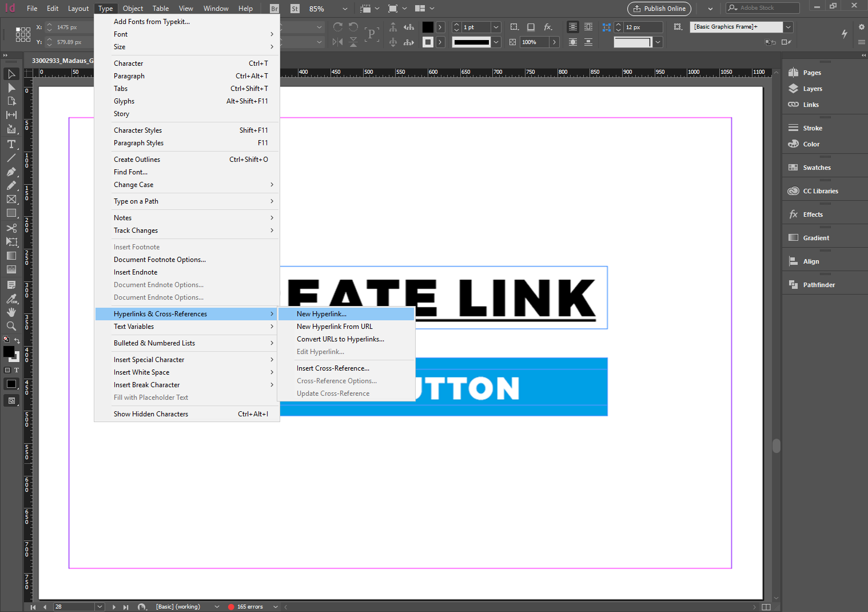Screen dimensions: 868x612
Task: Click Convert URLs to Hyperlinks...
Action: point(340,339)
